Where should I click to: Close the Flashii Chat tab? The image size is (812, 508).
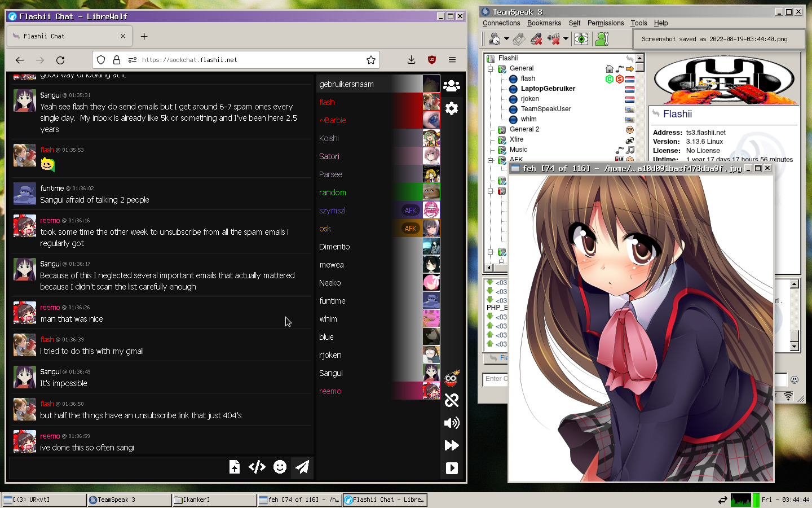[x=123, y=36]
